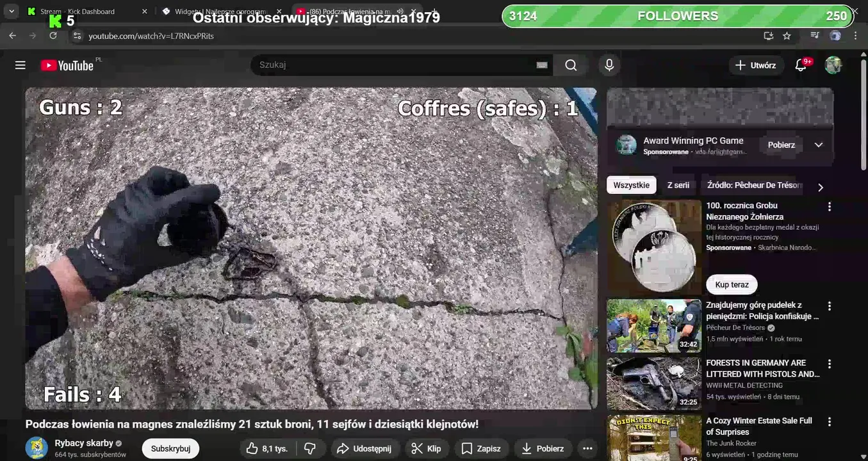Mute the tab via speaker icon
This screenshot has height=461, width=868.
tap(400, 12)
